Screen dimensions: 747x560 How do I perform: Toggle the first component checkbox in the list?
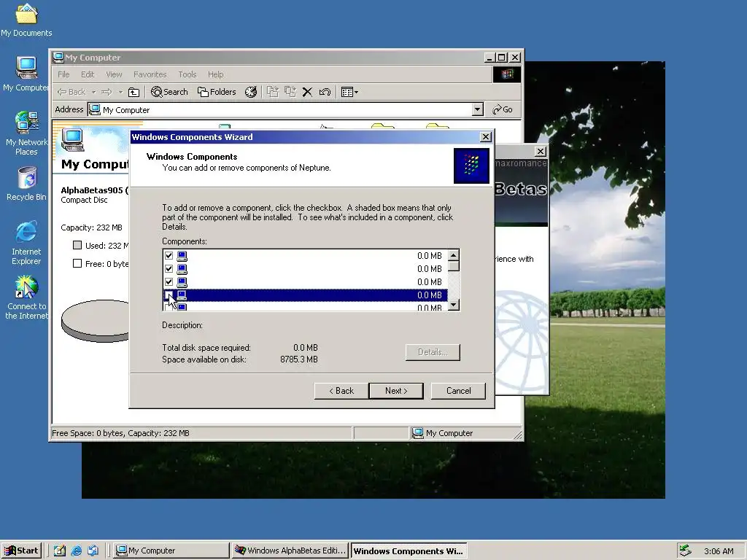tap(169, 256)
